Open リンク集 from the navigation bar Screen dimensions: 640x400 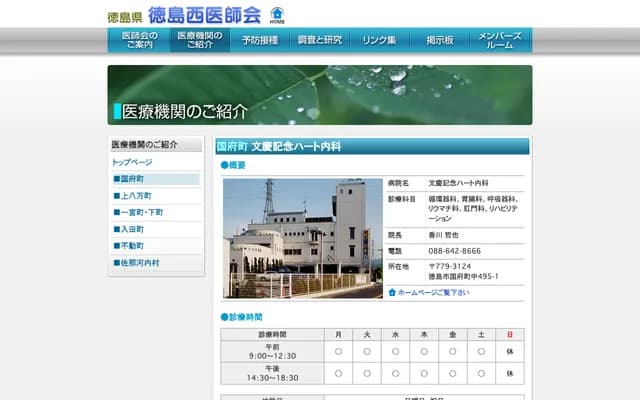tap(380, 40)
